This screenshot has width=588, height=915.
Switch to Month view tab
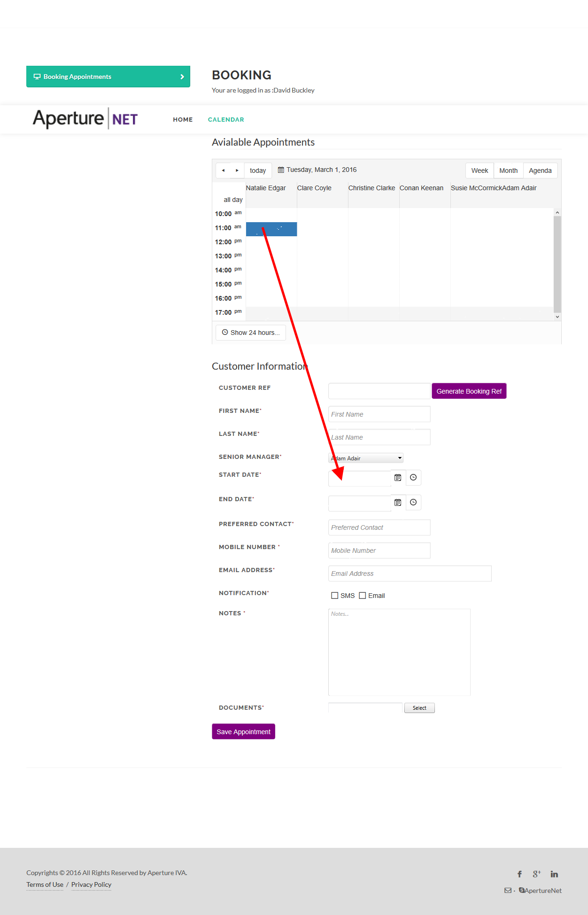508,171
